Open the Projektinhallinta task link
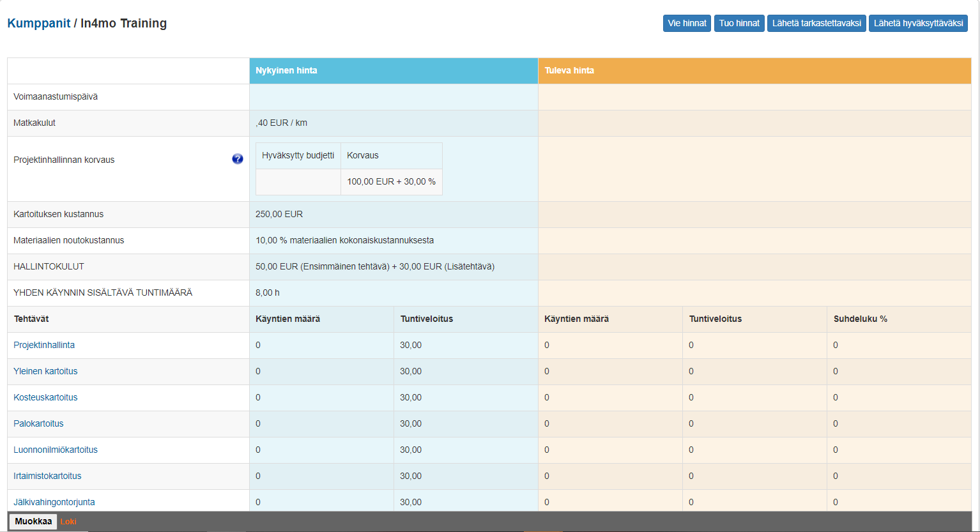The width and height of the screenshot is (980, 532). click(x=44, y=346)
